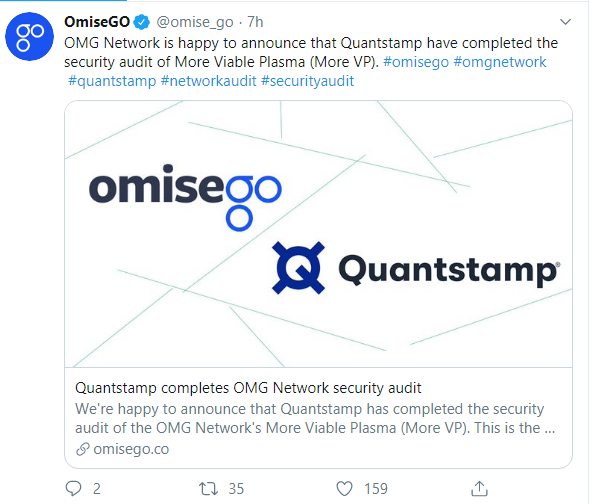
Task: Click the 159 likes count
Action: [x=376, y=489]
